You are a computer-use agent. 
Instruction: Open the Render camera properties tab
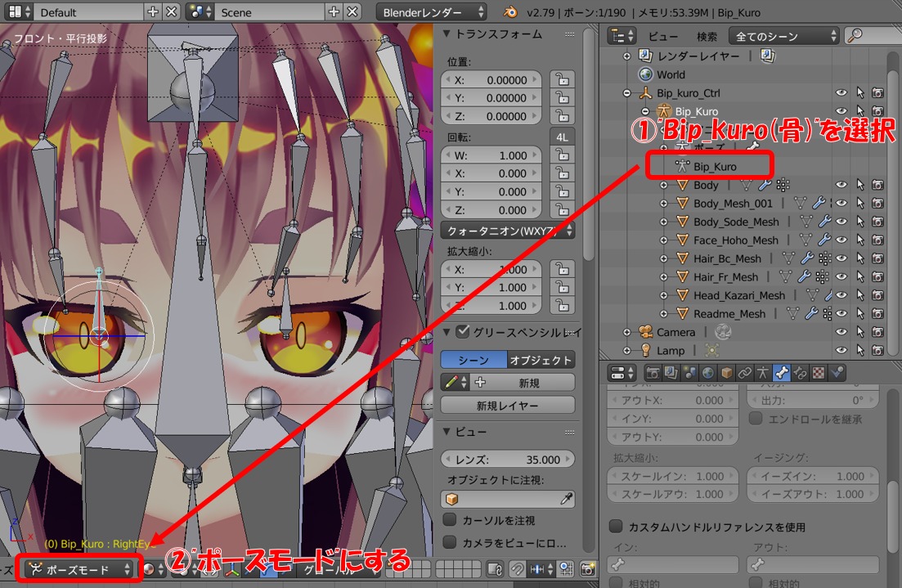653,373
